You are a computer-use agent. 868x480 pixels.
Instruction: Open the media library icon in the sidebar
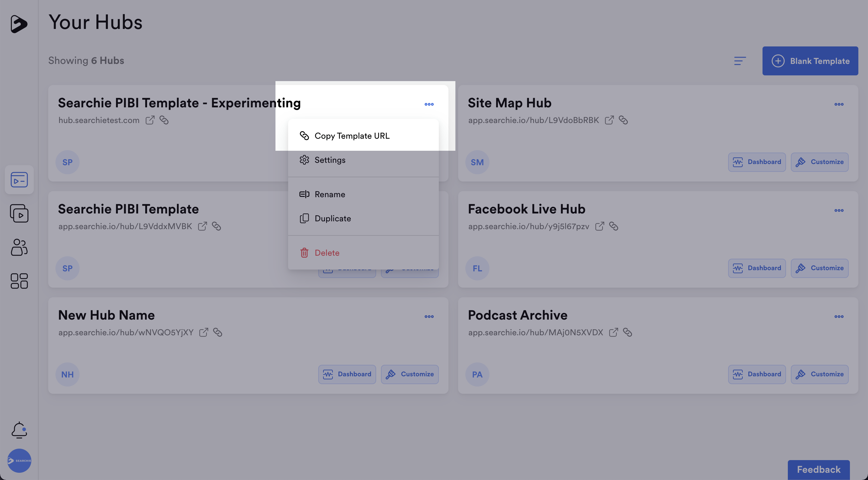pos(19,213)
